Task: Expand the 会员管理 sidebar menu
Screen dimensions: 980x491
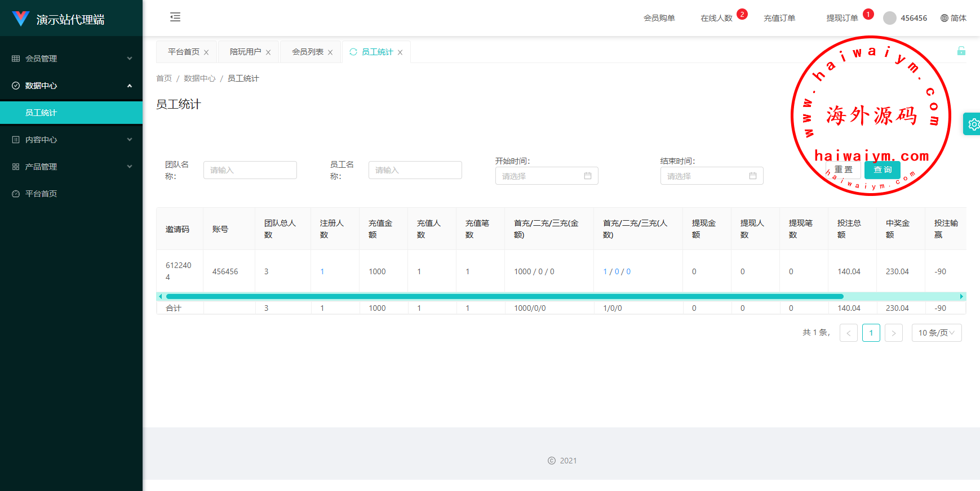Action: click(x=71, y=59)
